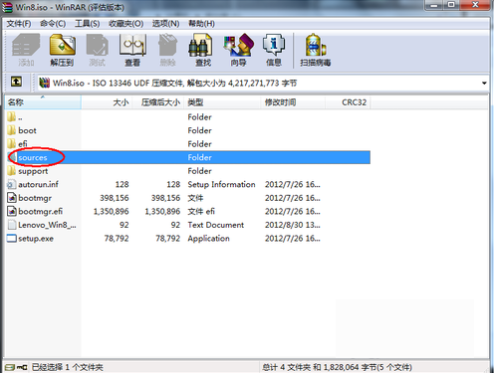Click the autorun.inf file icon
Viewport: 495px width, 373px height.
pos(12,184)
